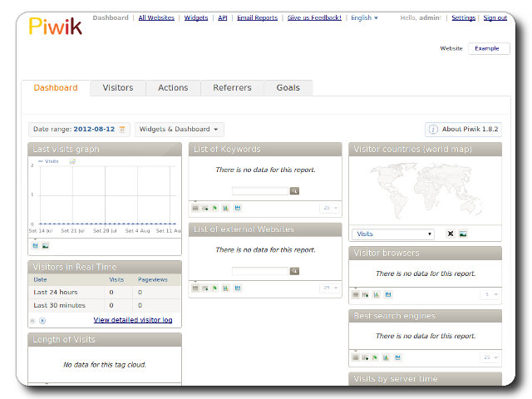The image size is (532, 399).
Task: Click the List of Keywords search field
Action: pyautogui.click(x=260, y=191)
